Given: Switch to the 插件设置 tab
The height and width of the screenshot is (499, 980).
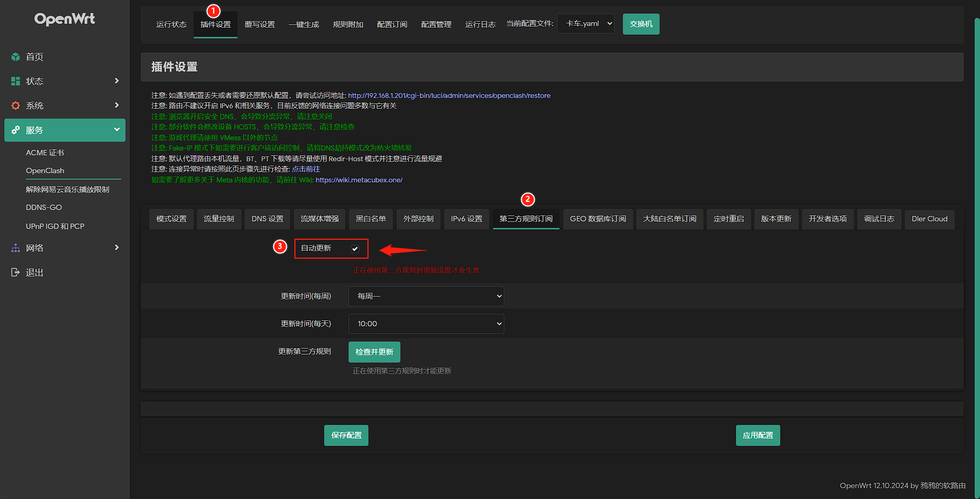Looking at the screenshot, I should 215,24.
